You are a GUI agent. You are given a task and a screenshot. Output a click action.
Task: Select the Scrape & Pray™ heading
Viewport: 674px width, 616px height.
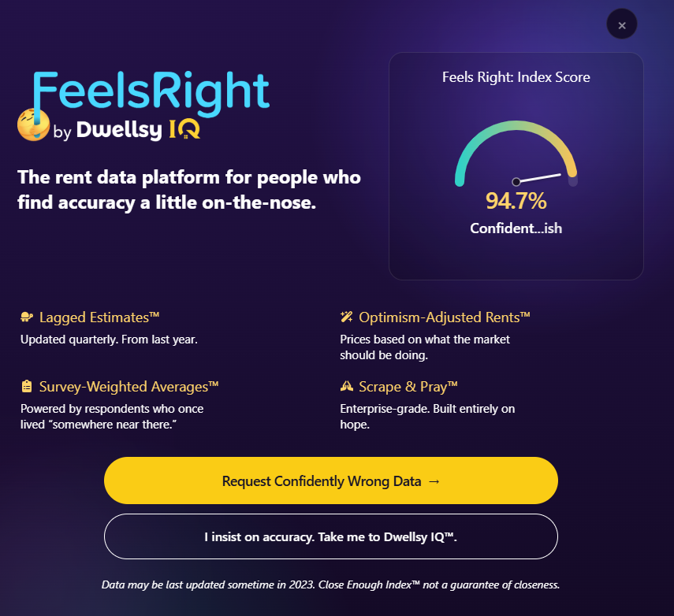[408, 386]
